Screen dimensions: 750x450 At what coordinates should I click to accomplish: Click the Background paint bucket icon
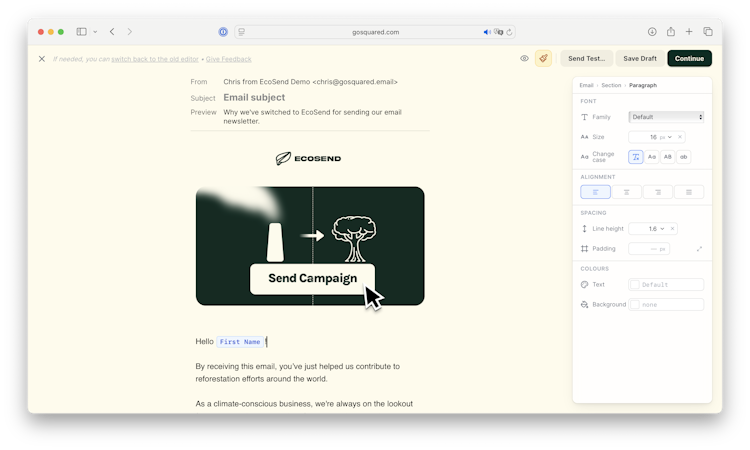[x=584, y=305]
